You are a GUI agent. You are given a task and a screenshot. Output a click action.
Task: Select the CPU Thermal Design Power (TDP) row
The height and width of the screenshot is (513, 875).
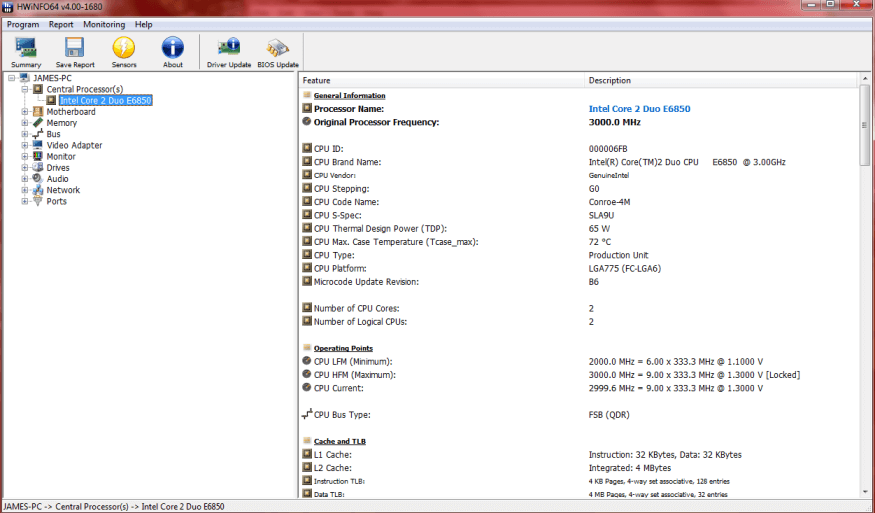[579, 228]
